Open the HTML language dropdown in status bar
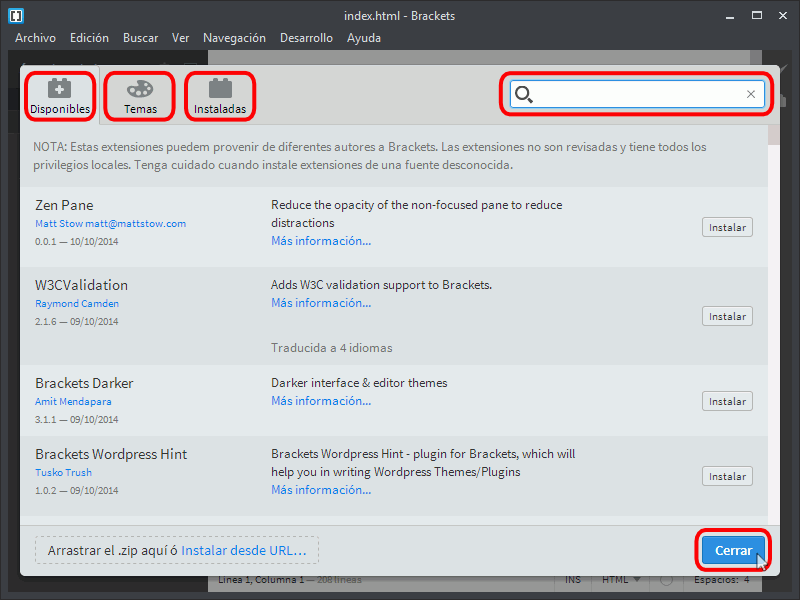The image size is (800, 600). [x=621, y=580]
